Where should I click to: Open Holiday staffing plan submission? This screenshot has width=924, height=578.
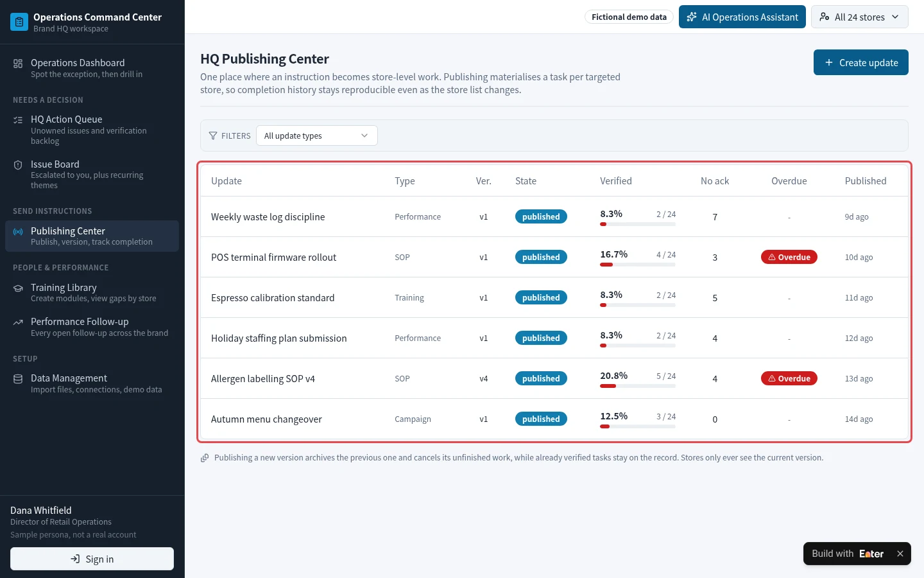[554, 338]
